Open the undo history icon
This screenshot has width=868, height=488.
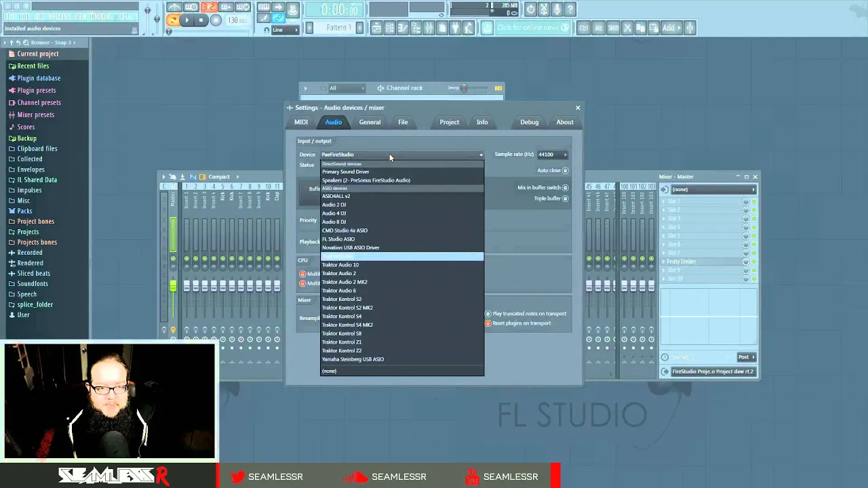pos(531,9)
